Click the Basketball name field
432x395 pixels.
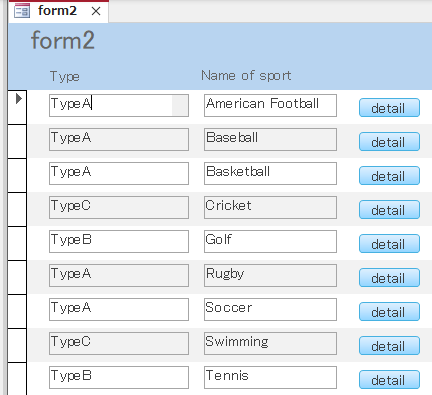click(270, 173)
